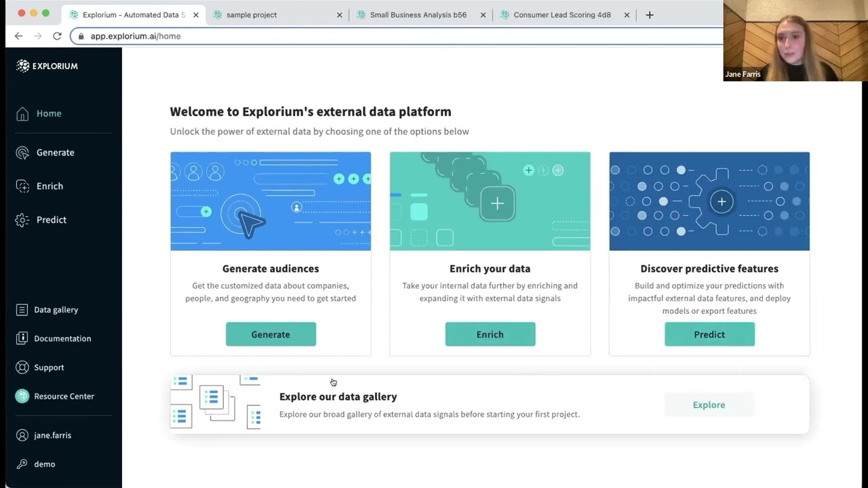Viewport: 868px width, 488px height.
Task: Click the Explore data gallery button
Action: tap(709, 405)
